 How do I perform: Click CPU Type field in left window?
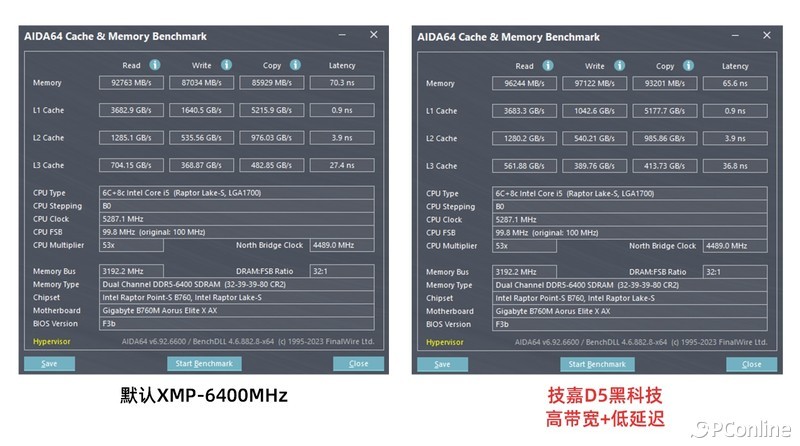point(237,193)
